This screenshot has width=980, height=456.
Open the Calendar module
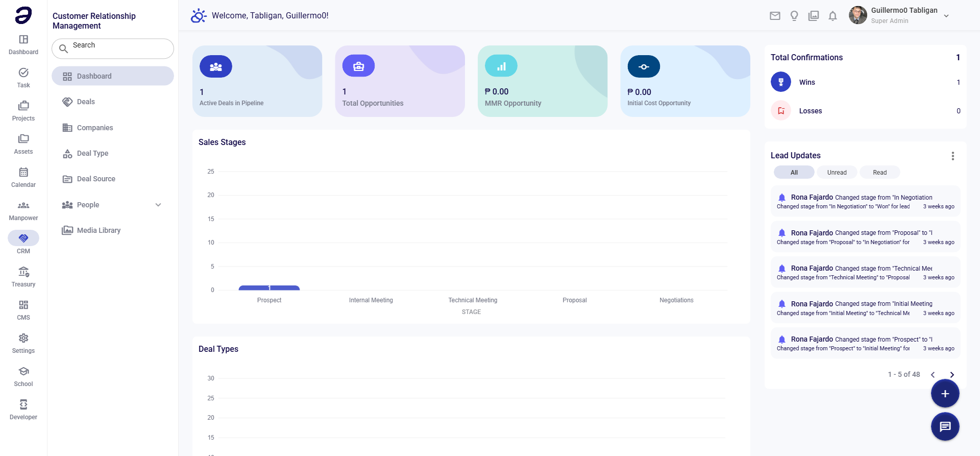coord(23,178)
